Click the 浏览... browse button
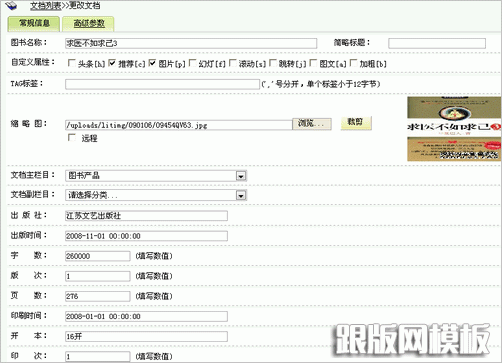Image resolution: width=502 pixels, height=363 pixels. point(312,124)
